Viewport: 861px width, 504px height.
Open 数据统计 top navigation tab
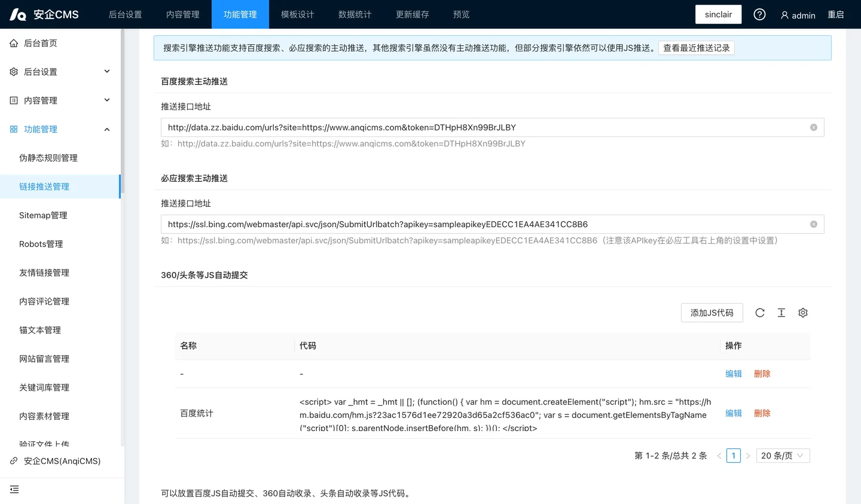(x=355, y=14)
